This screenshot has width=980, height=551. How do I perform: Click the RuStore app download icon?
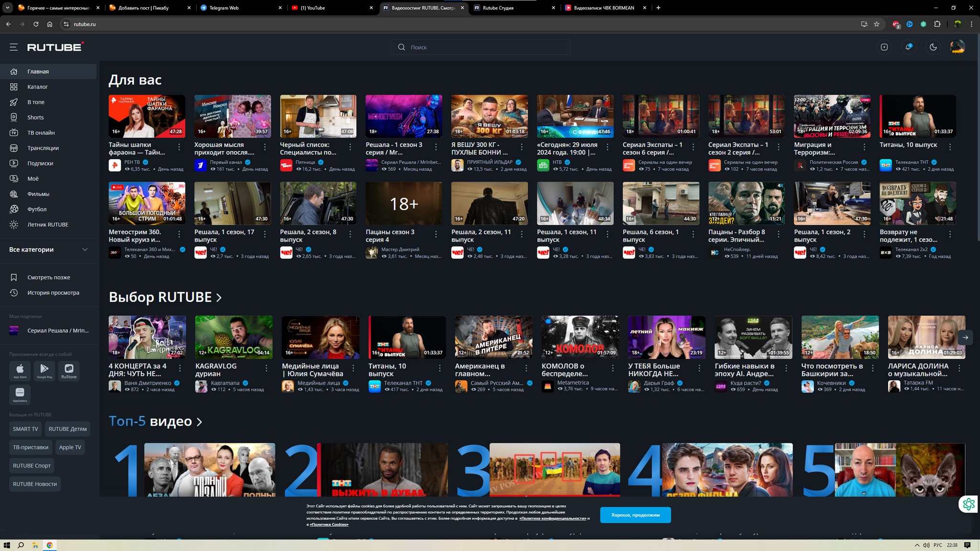coord(69,371)
